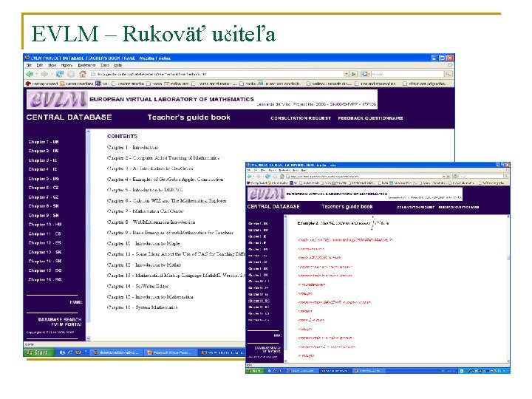Viewport: 532px width, 399px height.
Task: Open contents entry Chapter 10 - Introduction to Maple
Action: point(143,243)
